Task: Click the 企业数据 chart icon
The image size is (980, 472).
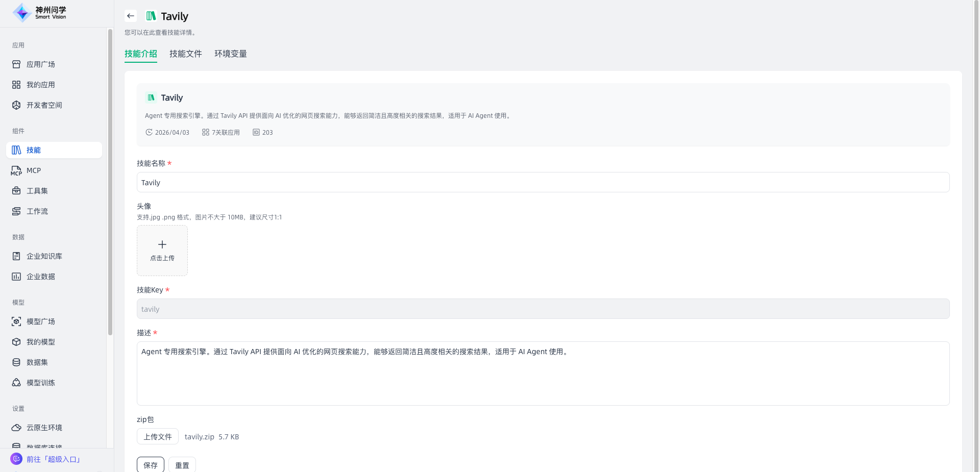Action: 16,277
